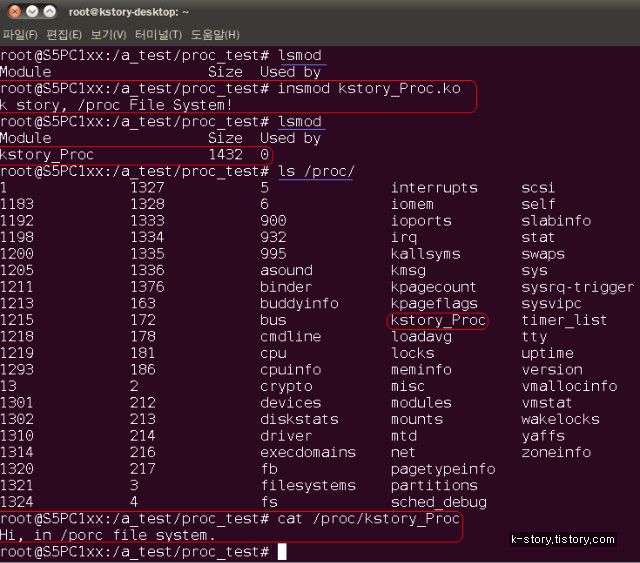Click 'buddyinfo' in the proc listing
The width and height of the screenshot is (640, 563).
300,304
